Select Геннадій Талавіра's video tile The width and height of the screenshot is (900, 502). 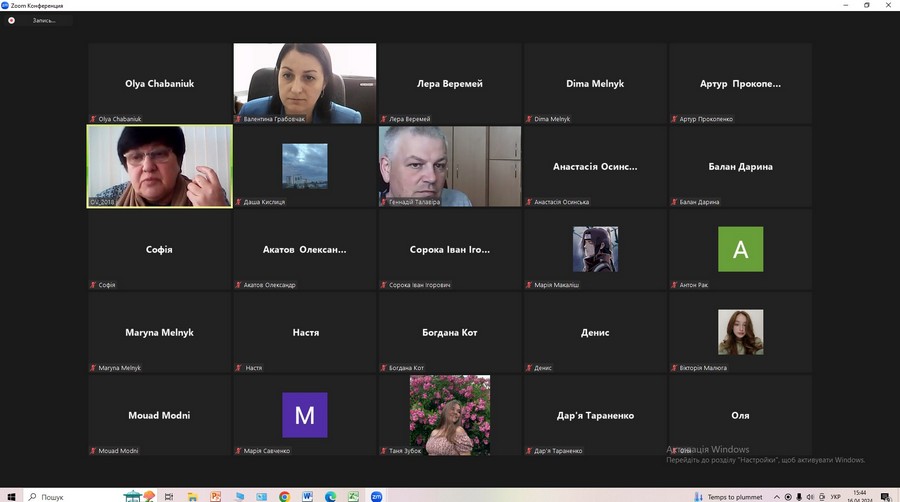point(449,164)
